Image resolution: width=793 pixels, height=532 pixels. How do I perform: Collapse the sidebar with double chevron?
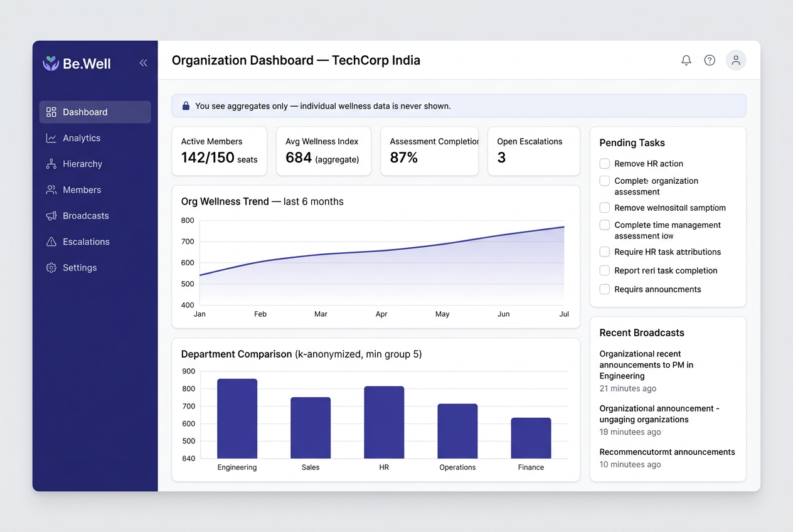click(x=143, y=63)
